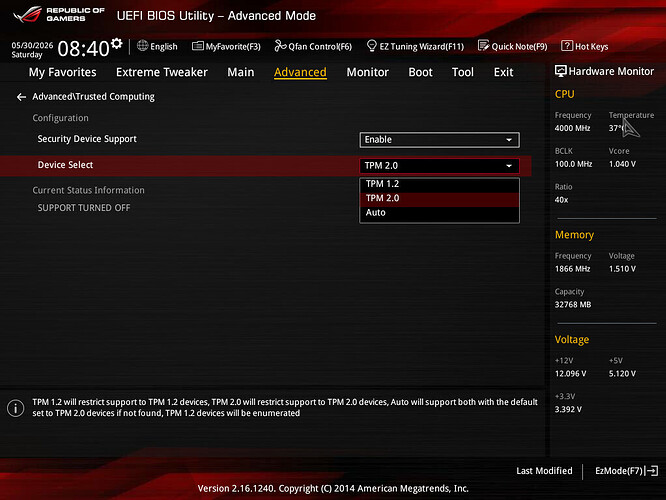Screen dimensions: 666x500
Task: Click SUPPORT TURNED OFF status text
Action: click(x=84, y=208)
